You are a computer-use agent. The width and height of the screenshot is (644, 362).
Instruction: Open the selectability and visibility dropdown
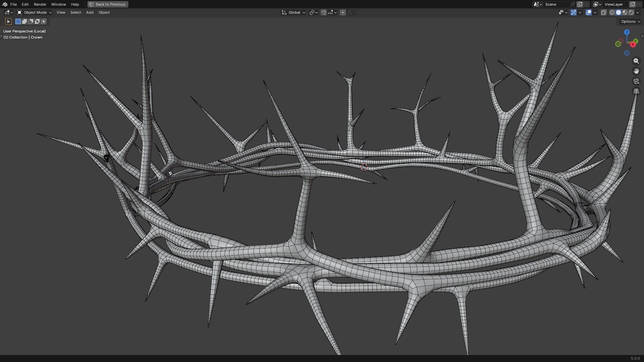pos(563,12)
